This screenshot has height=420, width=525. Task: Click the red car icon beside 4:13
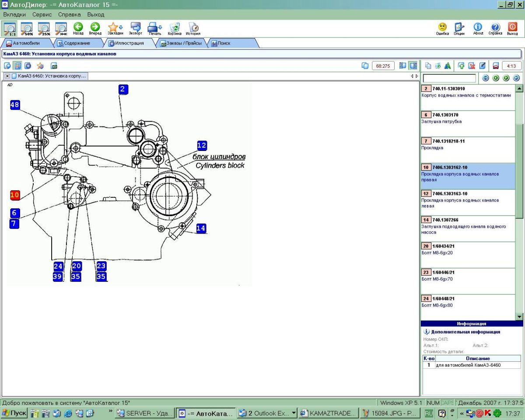pyautogui.click(x=496, y=66)
